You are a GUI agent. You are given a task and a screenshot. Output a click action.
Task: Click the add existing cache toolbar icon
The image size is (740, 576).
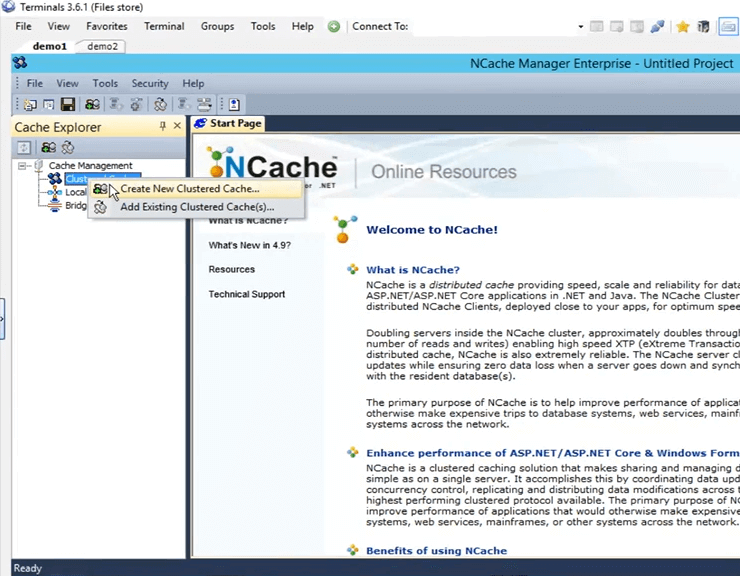160,104
